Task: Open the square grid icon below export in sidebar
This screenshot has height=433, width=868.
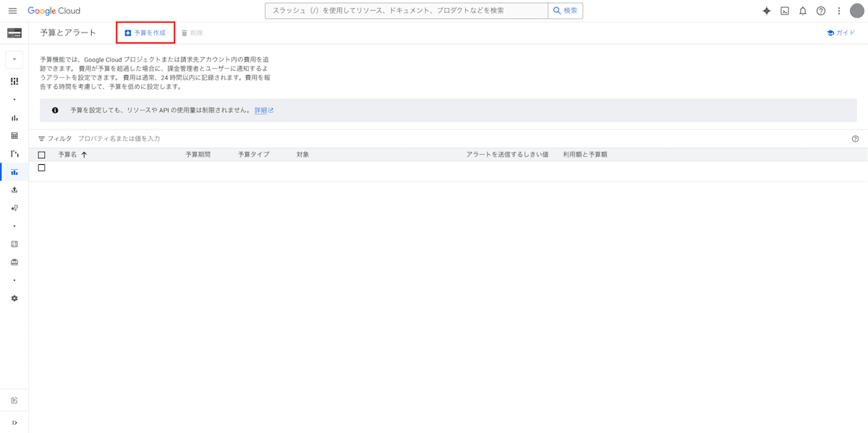Action: pyautogui.click(x=14, y=244)
